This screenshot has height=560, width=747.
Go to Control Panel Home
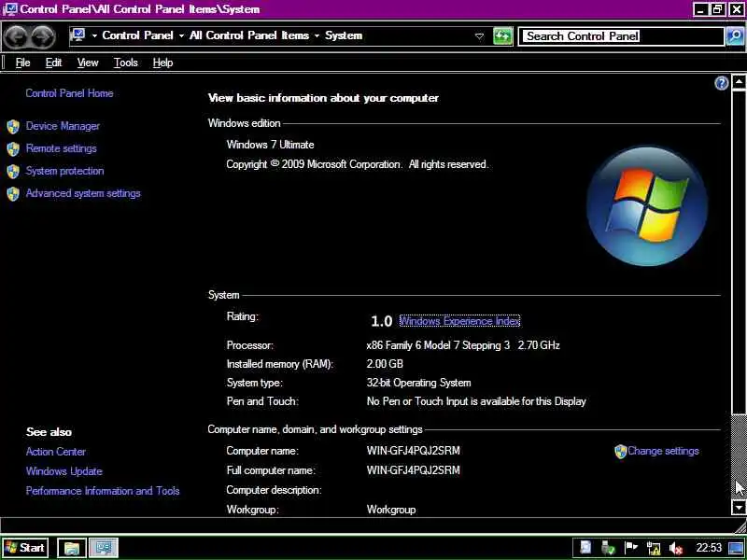pos(69,93)
